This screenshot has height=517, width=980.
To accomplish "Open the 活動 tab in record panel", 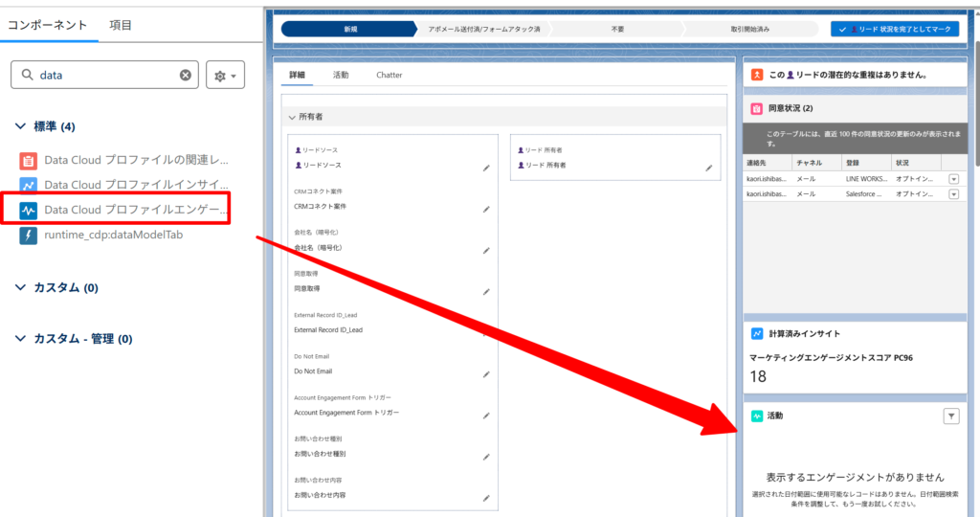I will tap(341, 75).
